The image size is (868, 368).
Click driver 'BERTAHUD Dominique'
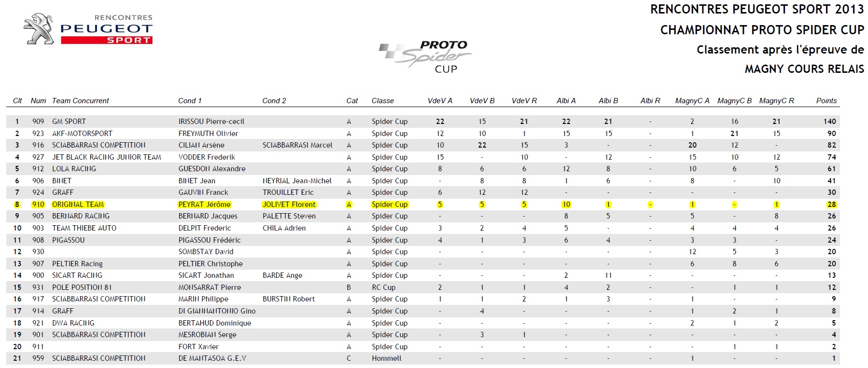point(214,323)
